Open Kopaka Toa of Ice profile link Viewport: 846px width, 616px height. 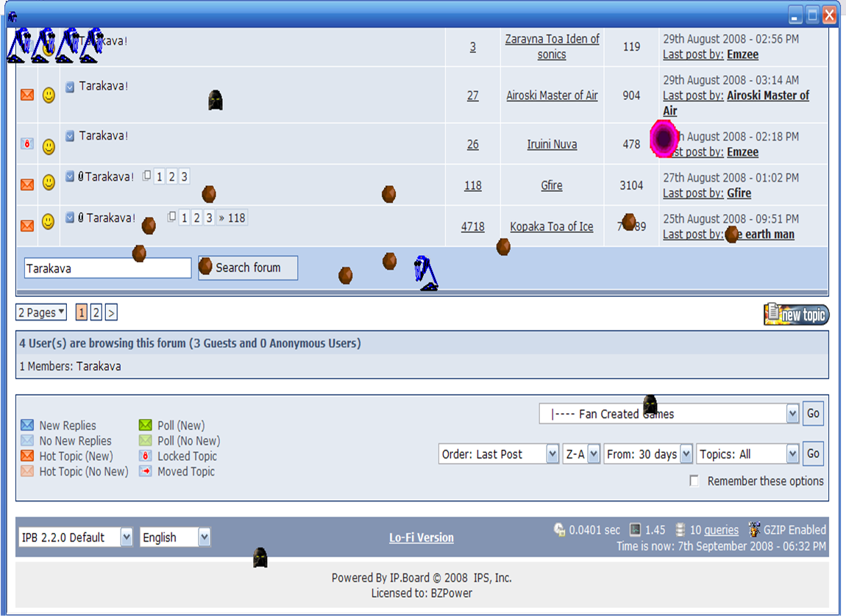click(x=552, y=226)
